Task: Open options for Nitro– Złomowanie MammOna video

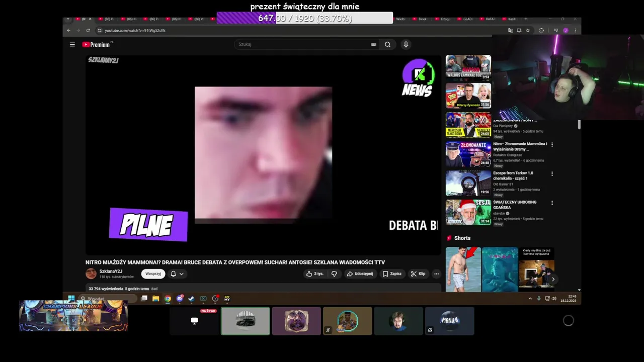Action: point(552,144)
